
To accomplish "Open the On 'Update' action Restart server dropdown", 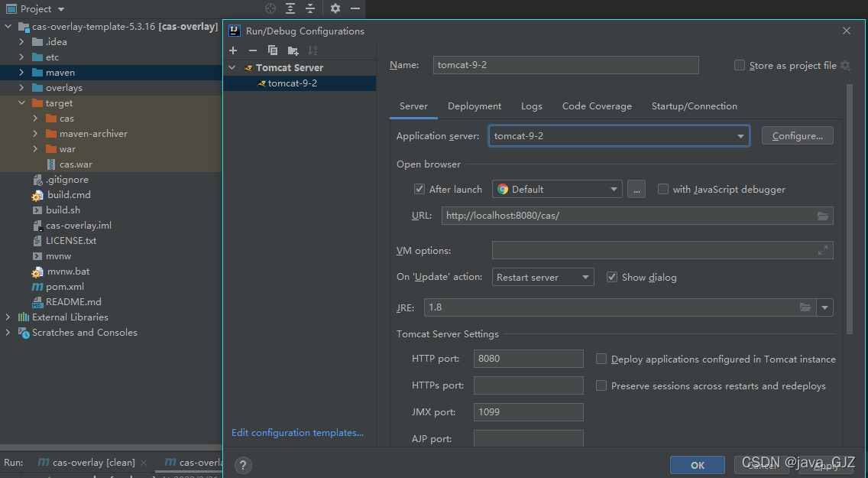I will (x=543, y=277).
